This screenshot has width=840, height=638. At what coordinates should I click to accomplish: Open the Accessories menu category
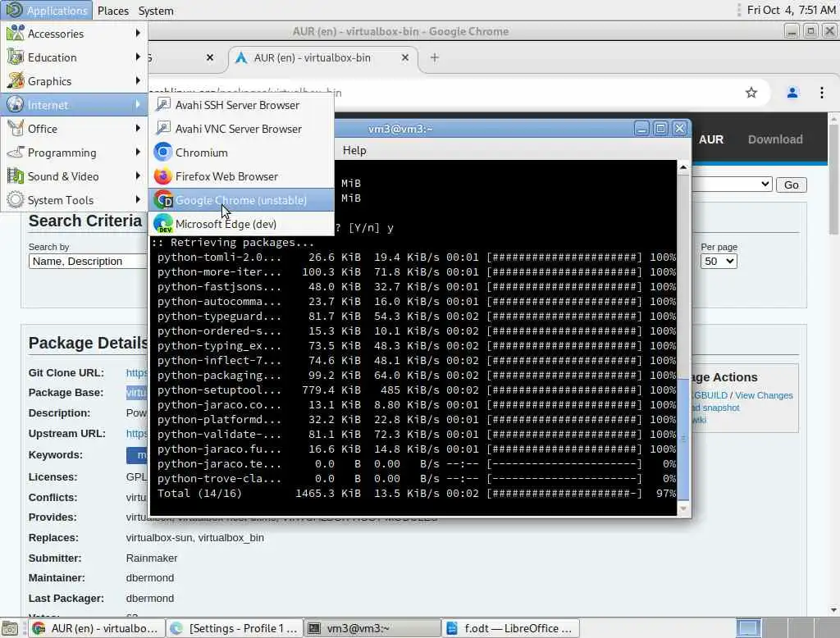[x=74, y=34]
